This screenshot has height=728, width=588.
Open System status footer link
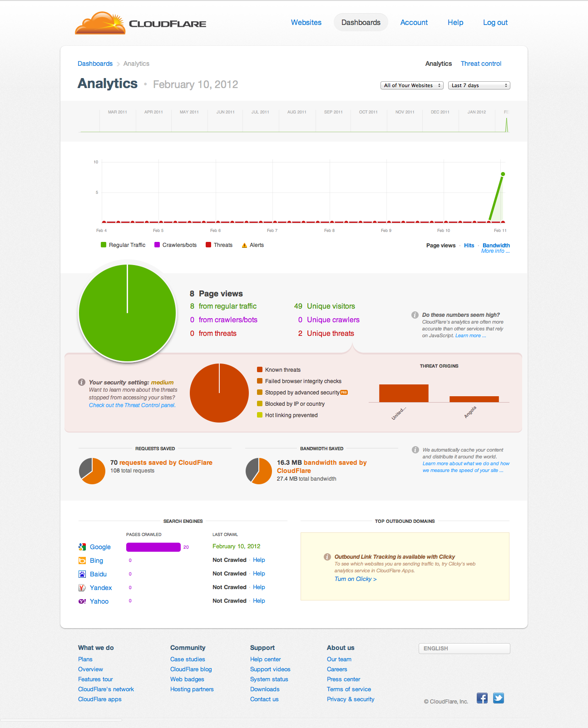pos(269,679)
